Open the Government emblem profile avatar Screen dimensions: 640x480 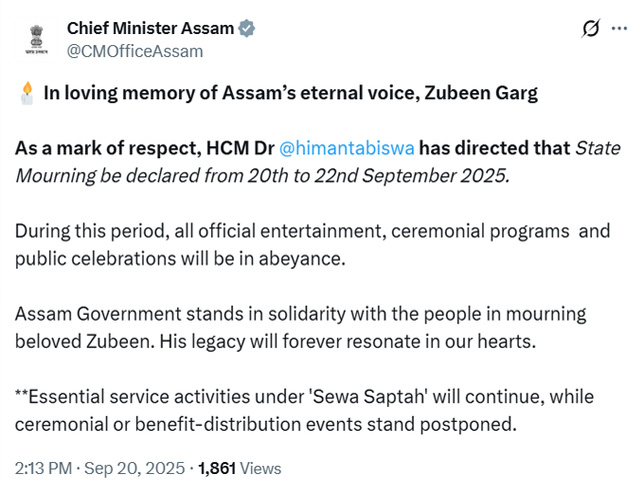36,40
